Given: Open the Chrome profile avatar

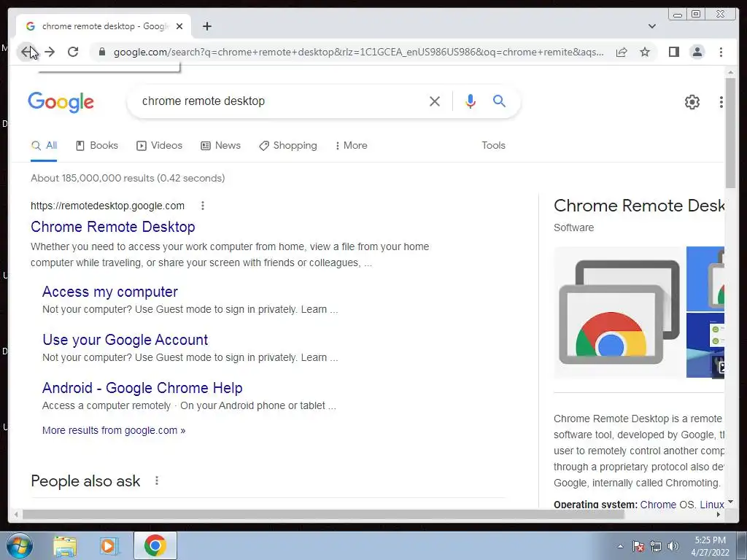Looking at the screenshot, I should tap(697, 52).
